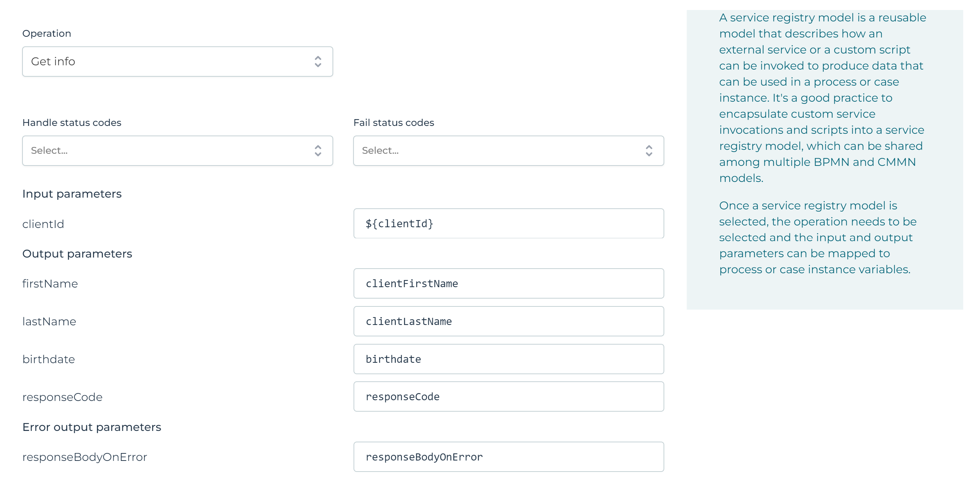This screenshot has width=980, height=478.
Task: Click the Error output parameters heading
Action: [x=92, y=427]
